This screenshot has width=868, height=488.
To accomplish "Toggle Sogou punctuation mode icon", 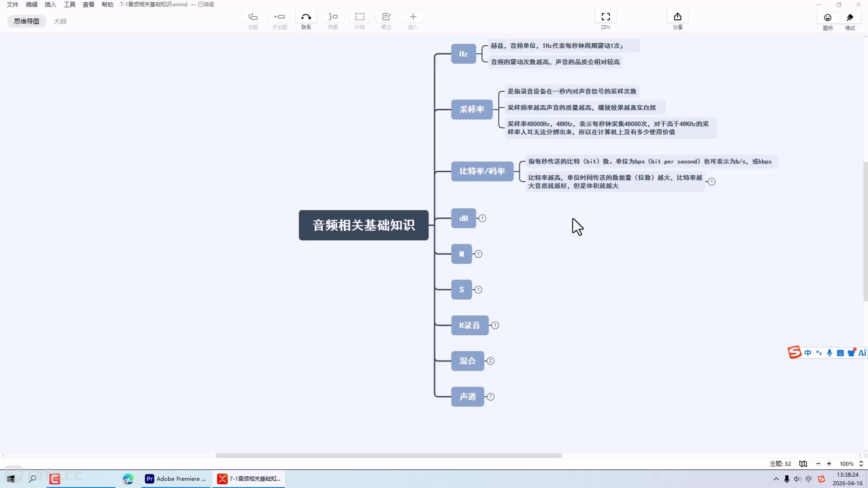I will [x=819, y=353].
